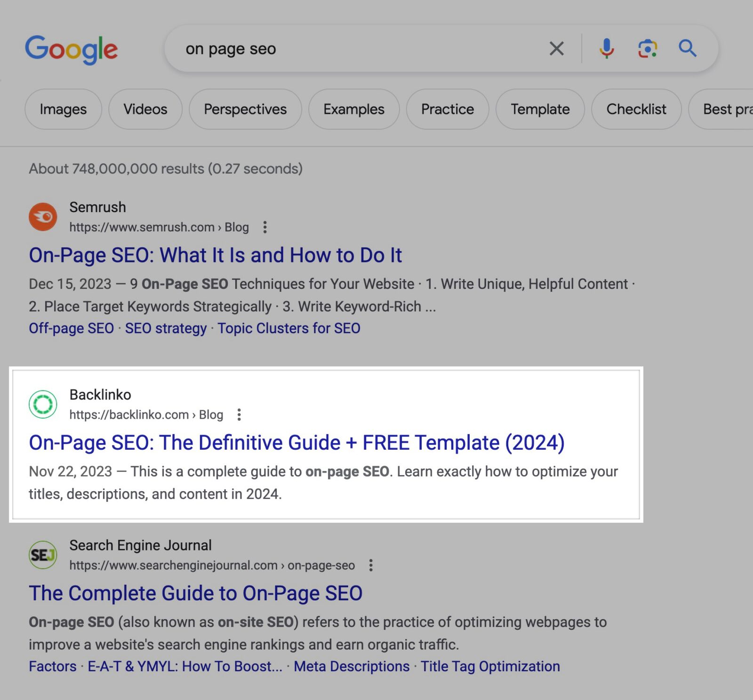Clear the search query with the X icon
This screenshot has width=753, height=700.
[556, 48]
